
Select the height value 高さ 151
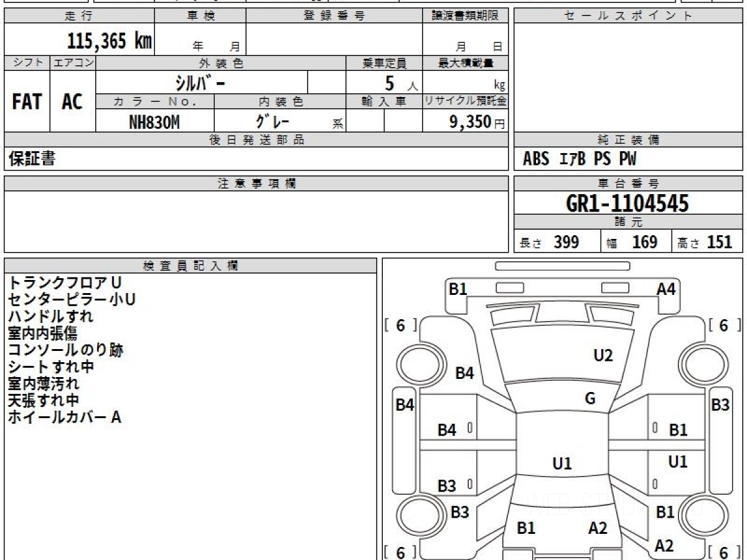[705, 242]
